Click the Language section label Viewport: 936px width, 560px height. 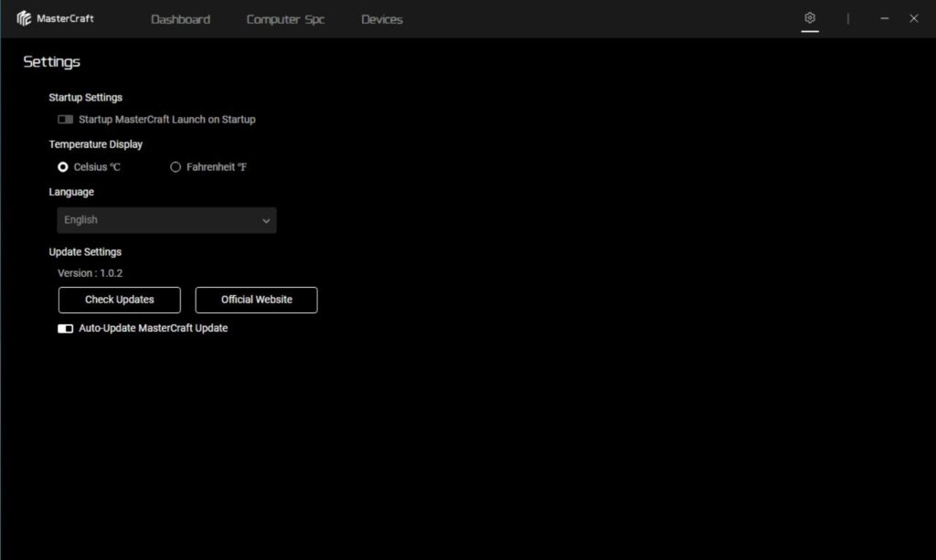coord(71,192)
